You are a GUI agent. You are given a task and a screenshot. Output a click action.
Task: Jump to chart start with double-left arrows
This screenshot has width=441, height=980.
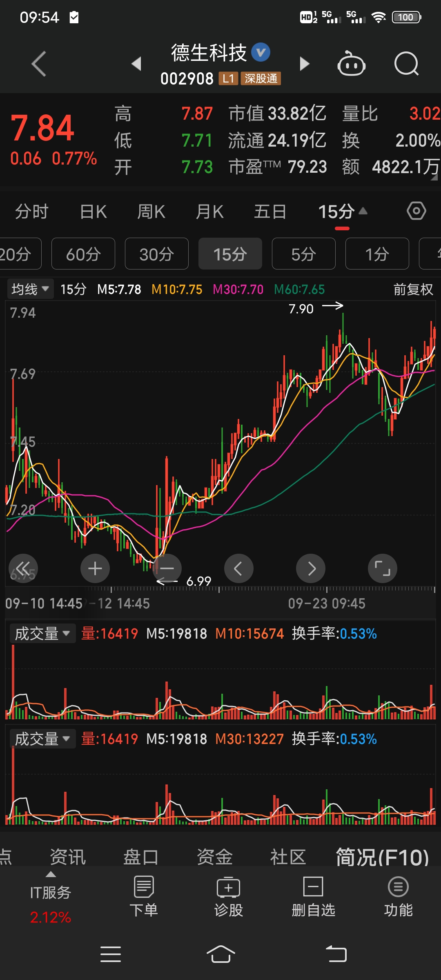(x=23, y=568)
